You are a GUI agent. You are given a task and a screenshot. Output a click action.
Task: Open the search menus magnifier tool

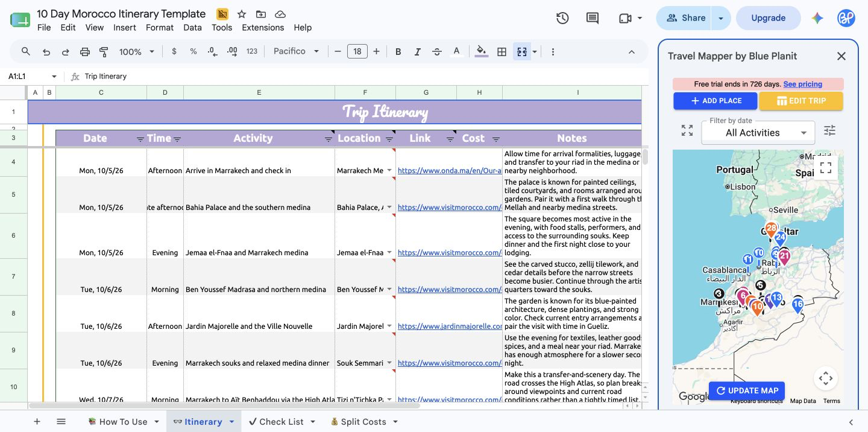pyautogui.click(x=25, y=52)
